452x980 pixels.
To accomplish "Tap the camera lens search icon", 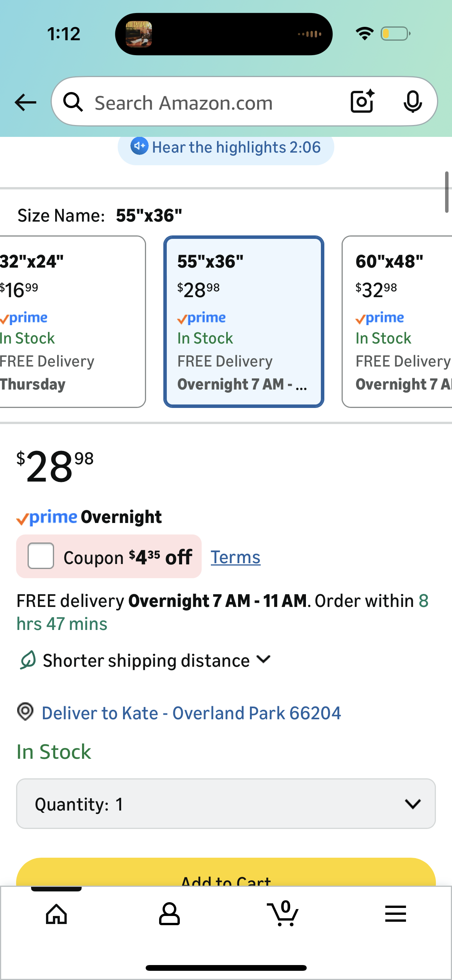I will coord(362,102).
